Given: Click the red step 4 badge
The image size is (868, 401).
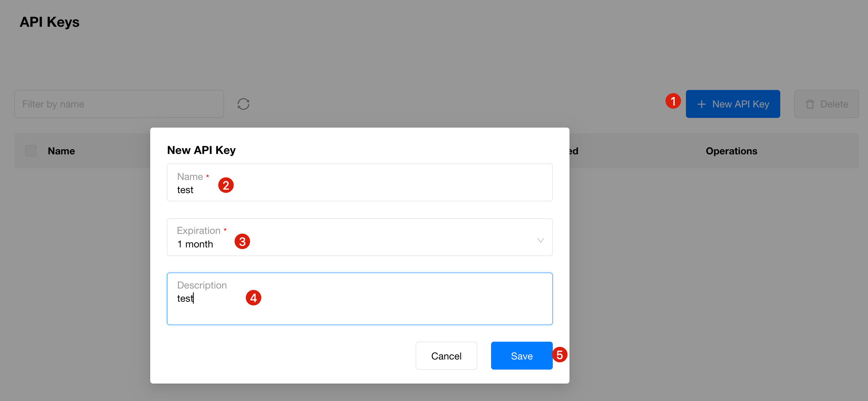Looking at the screenshot, I should coord(253,298).
